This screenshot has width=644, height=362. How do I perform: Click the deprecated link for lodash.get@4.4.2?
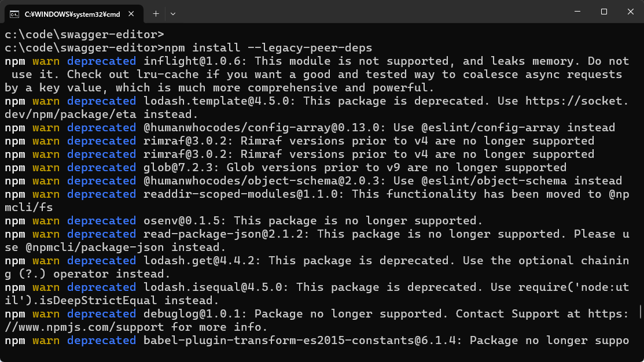tap(101, 260)
